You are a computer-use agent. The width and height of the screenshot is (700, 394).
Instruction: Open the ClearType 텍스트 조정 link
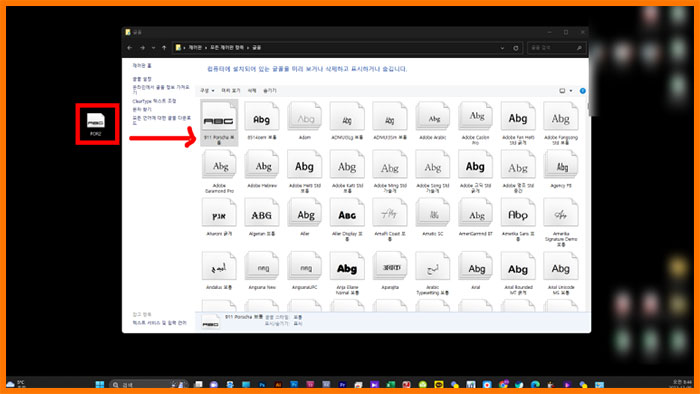(x=154, y=101)
